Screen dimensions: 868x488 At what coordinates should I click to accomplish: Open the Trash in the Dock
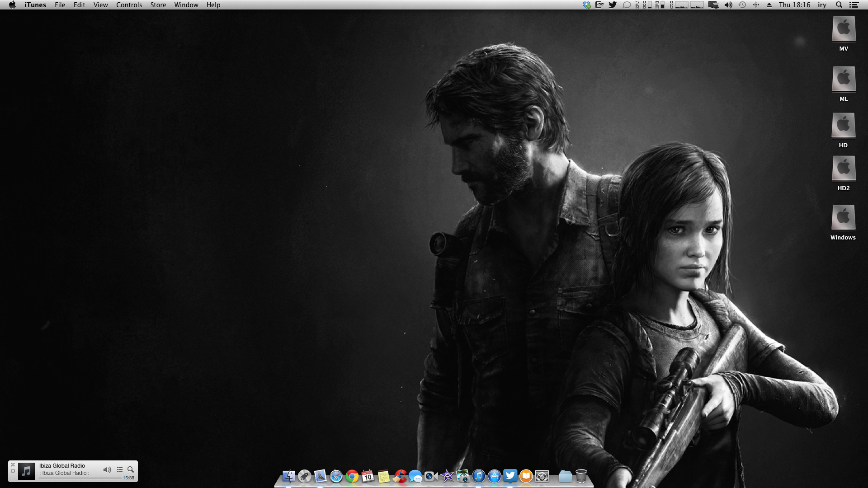point(581,476)
